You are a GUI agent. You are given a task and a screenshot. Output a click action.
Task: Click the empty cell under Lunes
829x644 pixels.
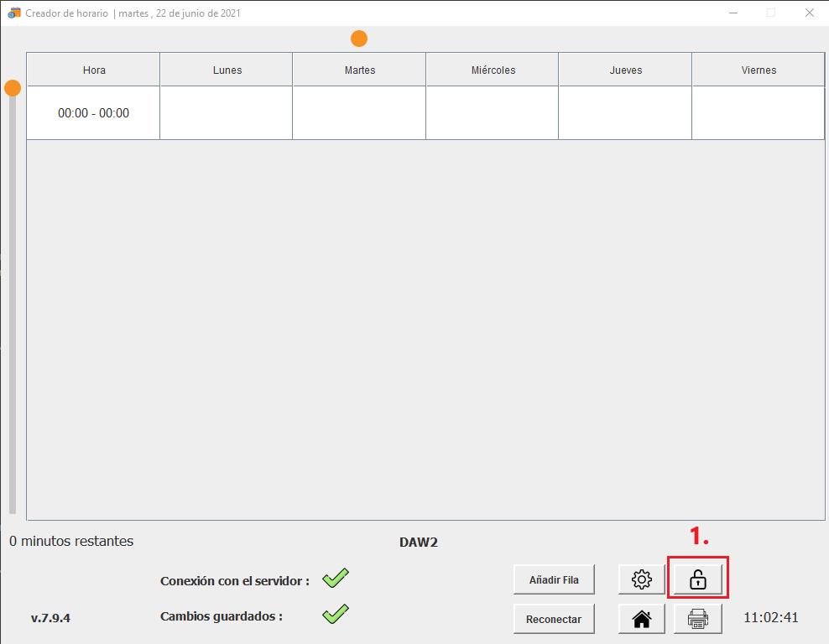(227, 113)
